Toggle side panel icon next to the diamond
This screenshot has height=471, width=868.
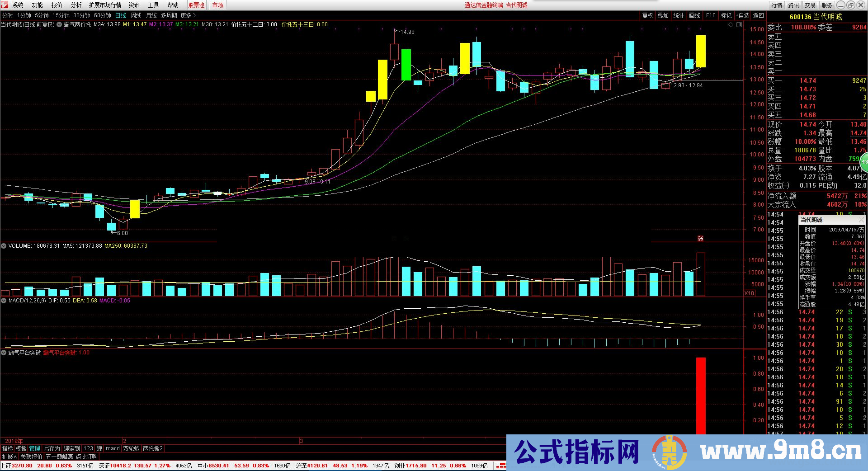click(739, 25)
